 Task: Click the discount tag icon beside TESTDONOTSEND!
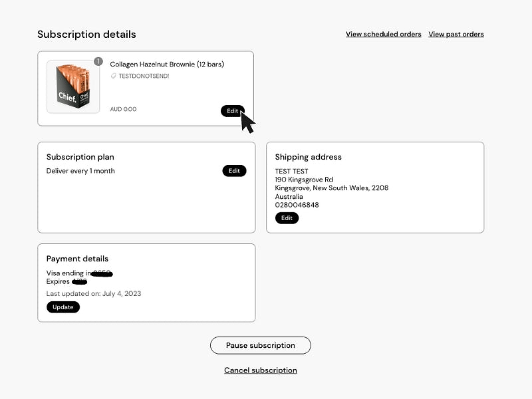[x=113, y=76]
